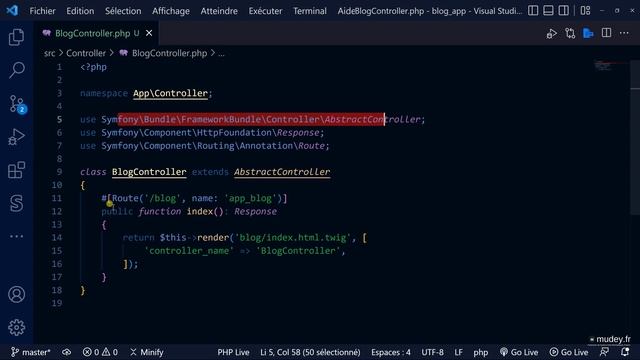Image resolution: width=640 pixels, height=360 pixels.
Task: Open the Search view
Action: coord(16,70)
